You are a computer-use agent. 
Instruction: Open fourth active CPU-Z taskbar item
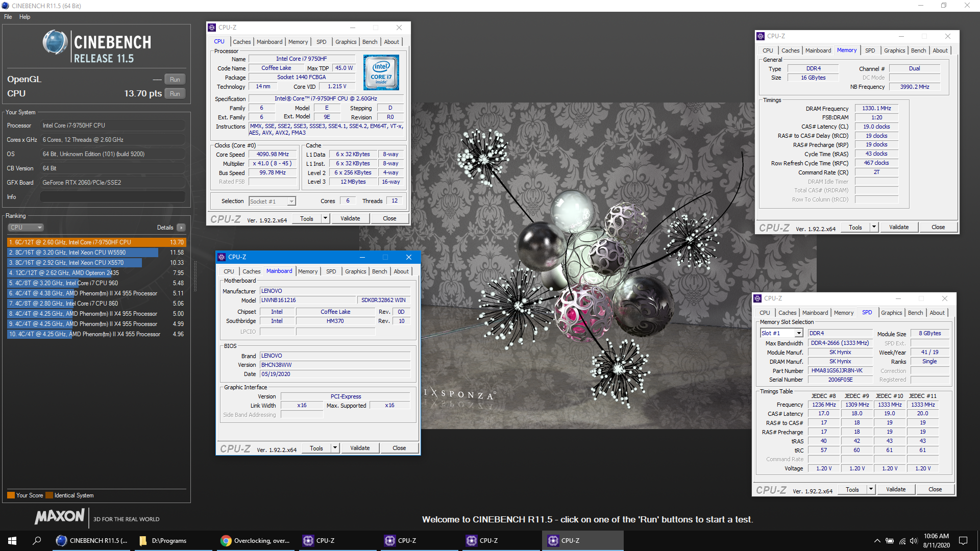tap(582, 540)
